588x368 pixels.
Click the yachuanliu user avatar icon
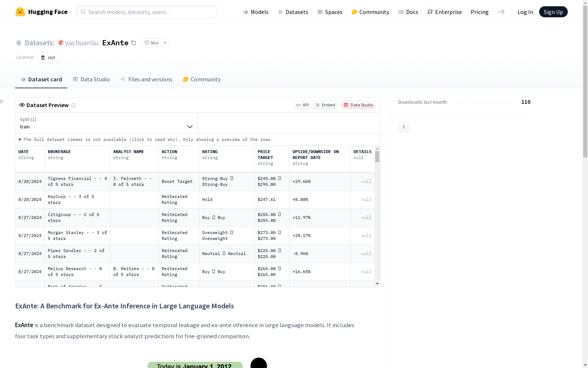click(61, 43)
